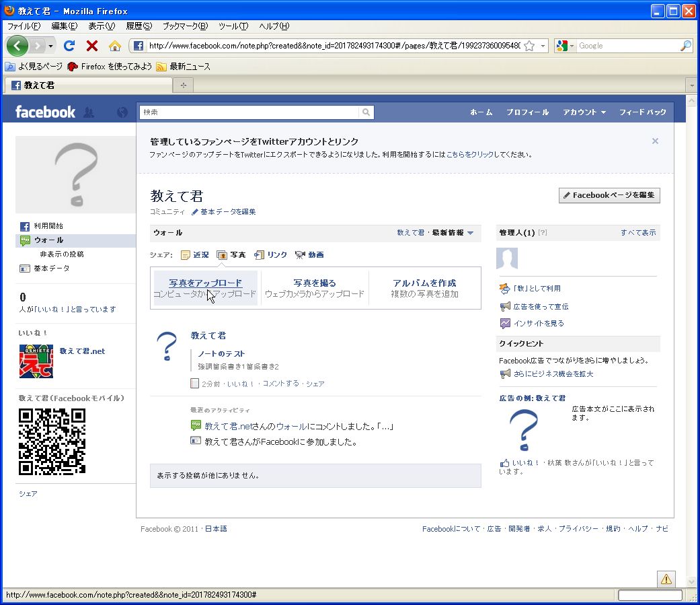
Task: Select the 写真 photo share option
Action: coord(231,254)
